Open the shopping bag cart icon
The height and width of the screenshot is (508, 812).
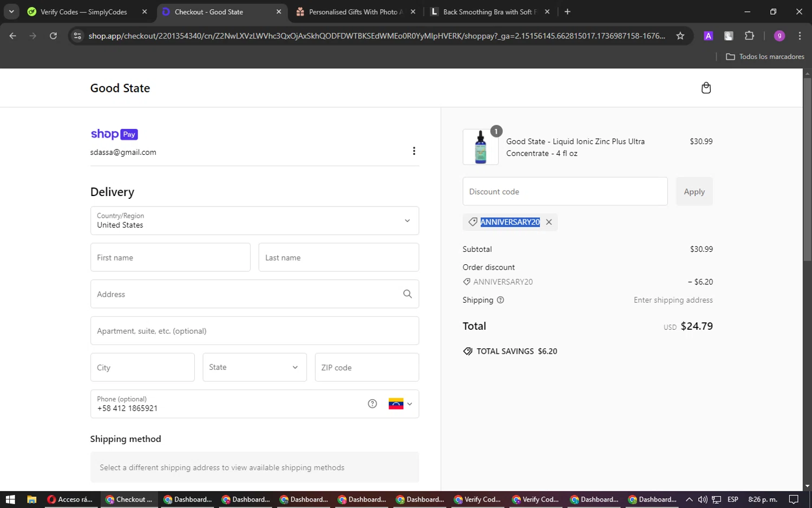[x=706, y=88]
